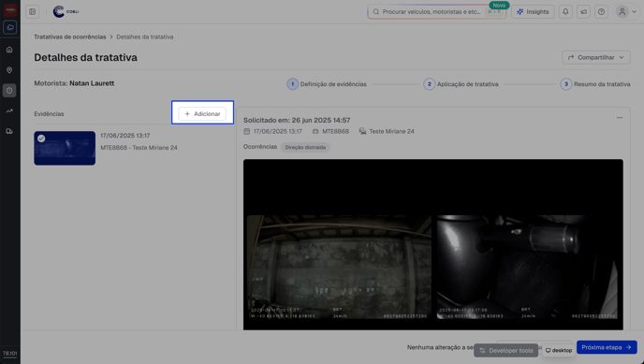Image resolution: width=644 pixels, height=364 pixels.
Task: Select step 3 Resumo da tratativa
Action: pyautogui.click(x=595, y=84)
